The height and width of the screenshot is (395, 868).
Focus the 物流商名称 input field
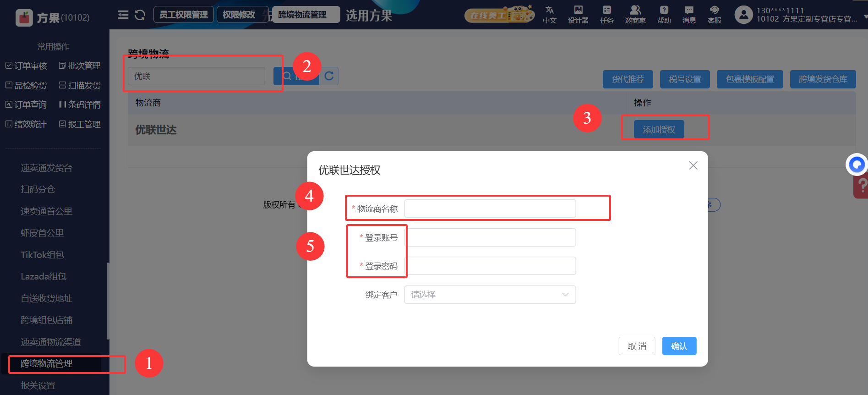pos(490,208)
